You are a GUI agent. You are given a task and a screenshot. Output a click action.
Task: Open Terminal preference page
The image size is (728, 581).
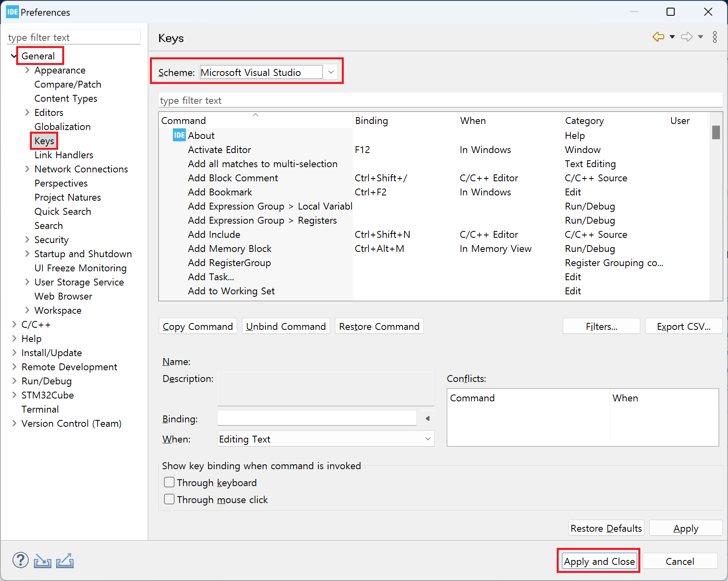[40, 409]
